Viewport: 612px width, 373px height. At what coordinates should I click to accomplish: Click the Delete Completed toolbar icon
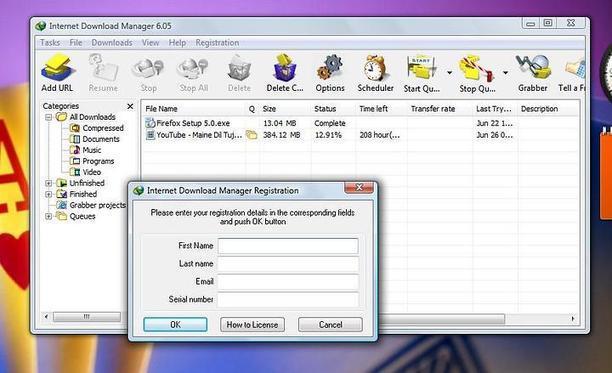pos(285,67)
